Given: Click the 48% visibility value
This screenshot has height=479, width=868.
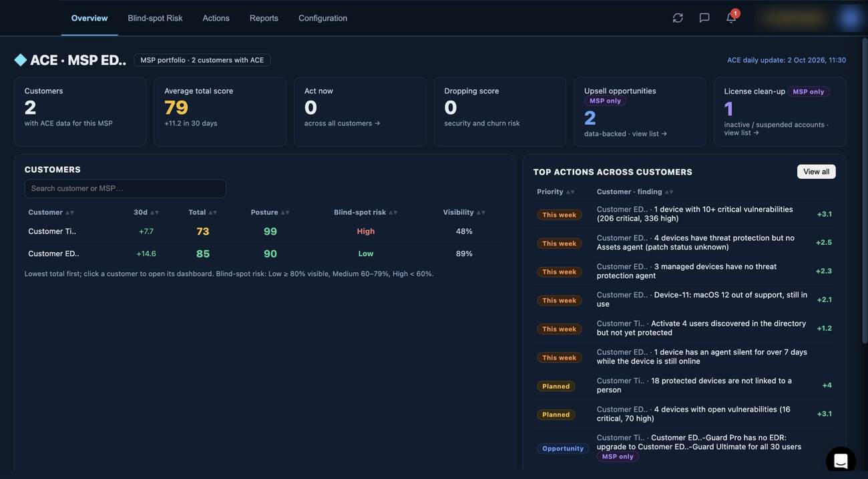Looking at the screenshot, I should tap(465, 231).
